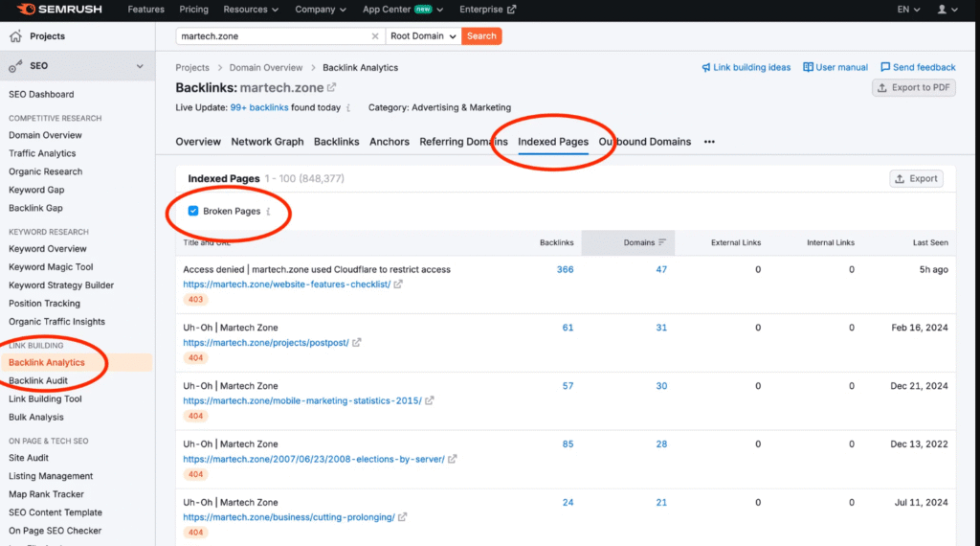
Task: Sort by the Last Seen column header
Action: (x=930, y=242)
